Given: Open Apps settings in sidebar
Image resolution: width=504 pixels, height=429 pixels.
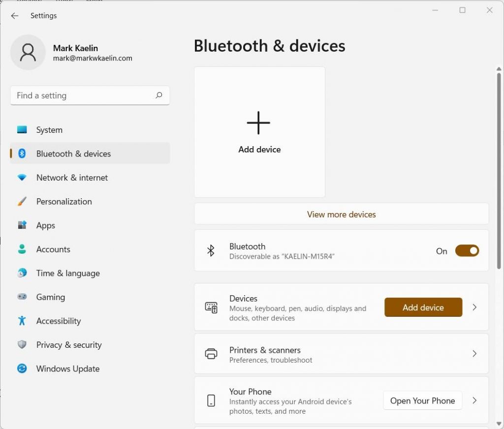Looking at the screenshot, I should pyautogui.click(x=46, y=225).
